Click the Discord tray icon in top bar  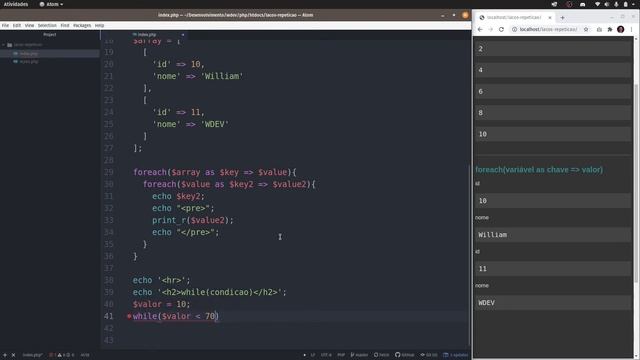pyautogui.click(x=582, y=4)
